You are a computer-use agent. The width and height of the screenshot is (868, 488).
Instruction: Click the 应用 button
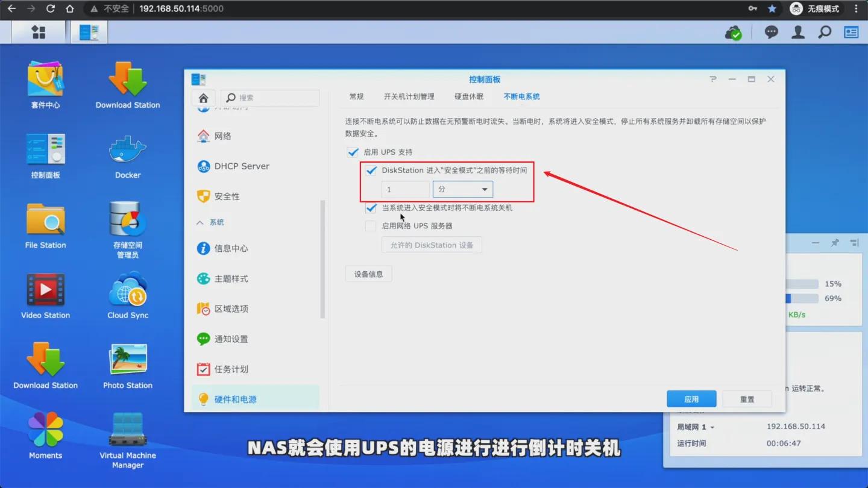tap(691, 398)
